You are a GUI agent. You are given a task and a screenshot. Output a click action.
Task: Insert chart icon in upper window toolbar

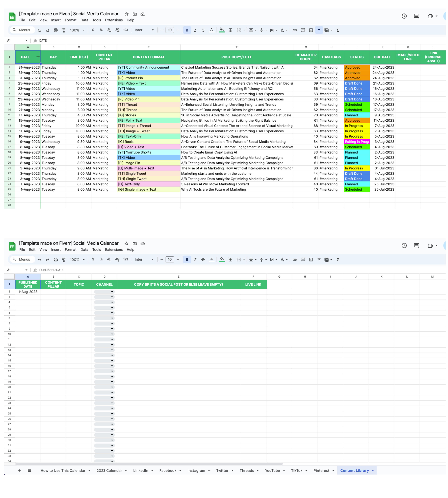pos(311,30)
